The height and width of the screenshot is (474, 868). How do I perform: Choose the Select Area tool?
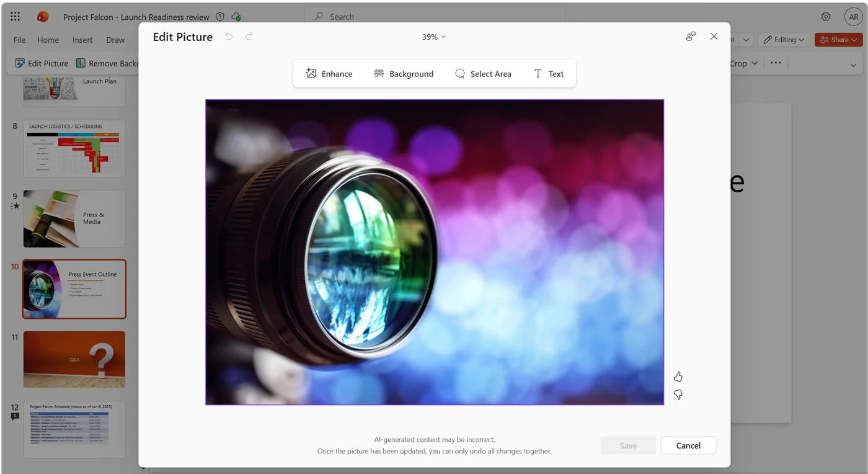[483, 73]
